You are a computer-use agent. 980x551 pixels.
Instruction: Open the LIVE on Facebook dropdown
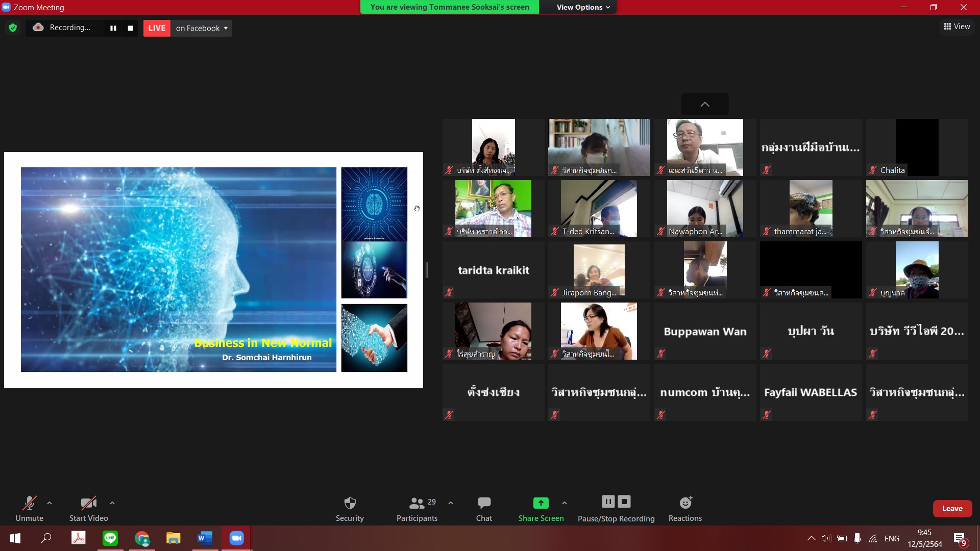pos(202,28)
